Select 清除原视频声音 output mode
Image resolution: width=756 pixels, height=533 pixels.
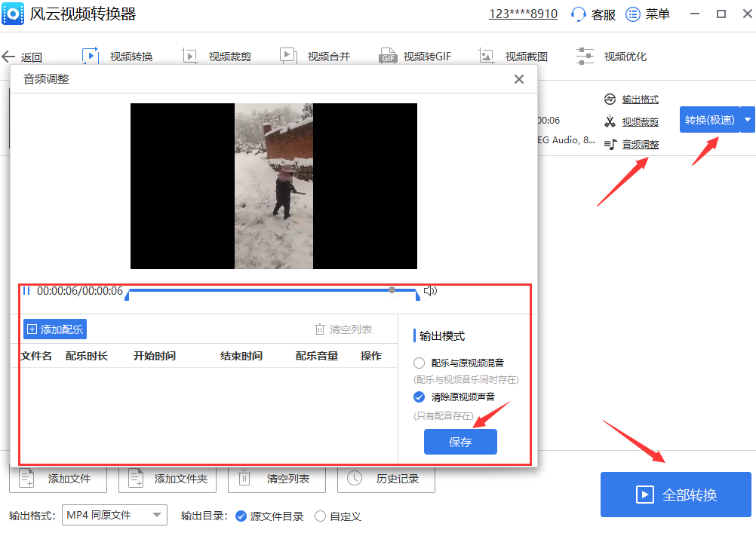tap(419, 397)
